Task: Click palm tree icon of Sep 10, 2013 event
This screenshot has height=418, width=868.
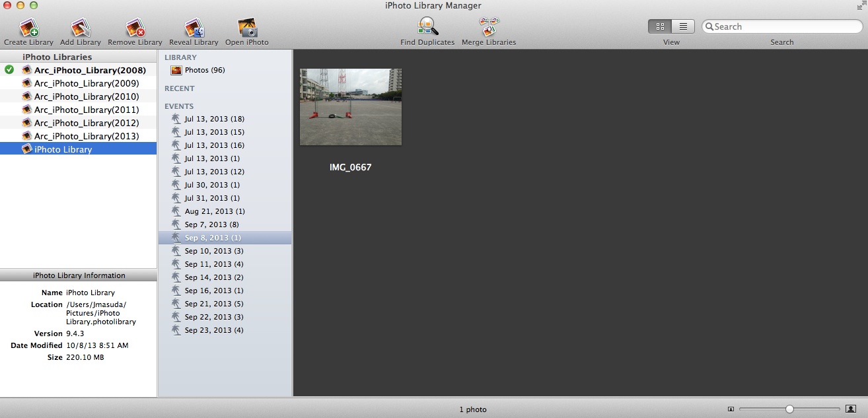Action: (x=176, y=251)
